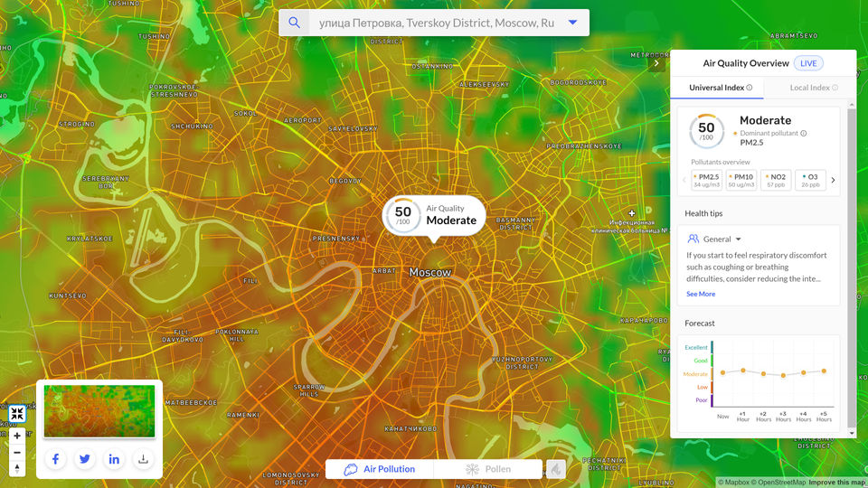Switch to the Local Index tab
This screenshot has height=488, width=868.
click(810, 88)
